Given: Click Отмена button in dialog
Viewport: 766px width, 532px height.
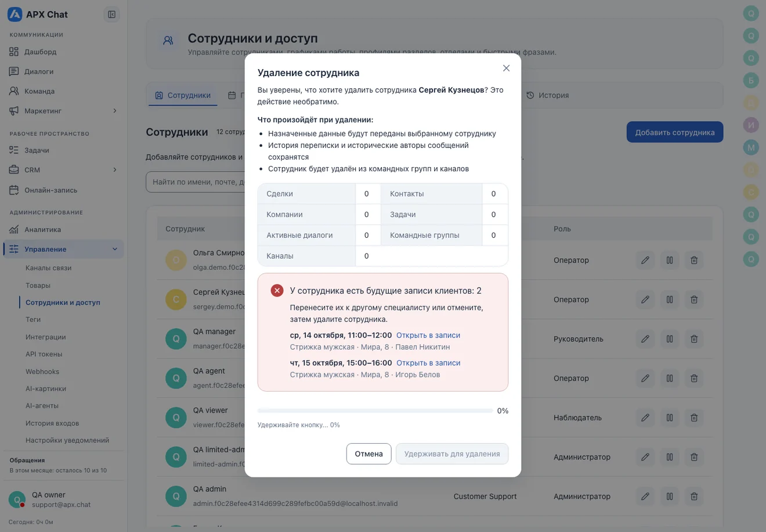Looking at the screenshot, I should coord(368,454).
